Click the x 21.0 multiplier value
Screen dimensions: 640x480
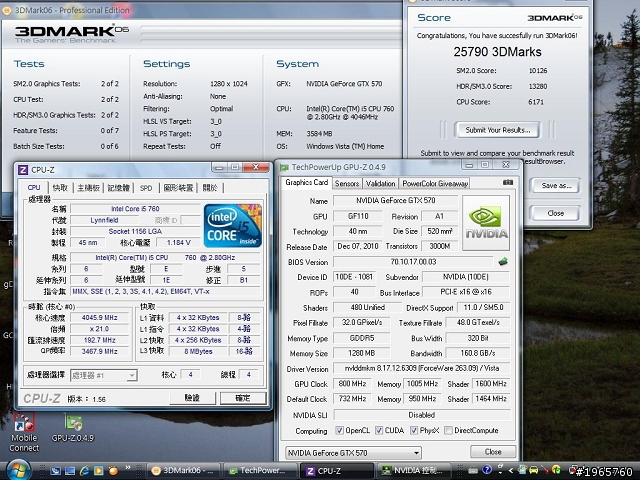99,329
